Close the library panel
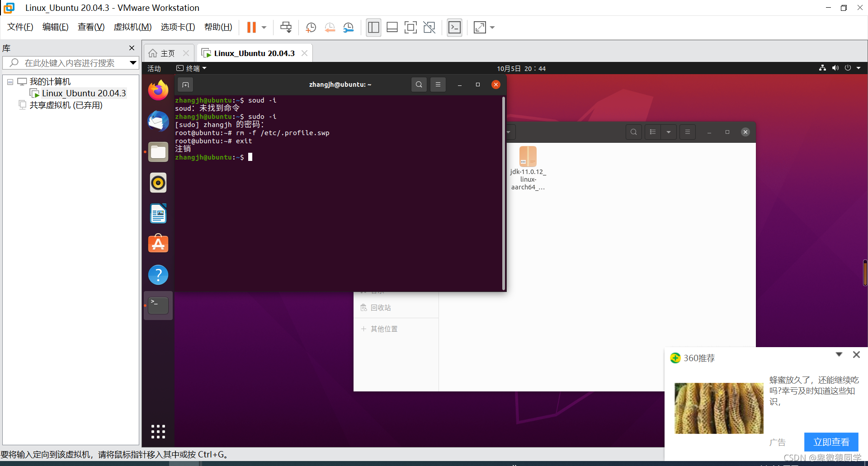This screenshot has width=868, height=466. tap(132, 48)
